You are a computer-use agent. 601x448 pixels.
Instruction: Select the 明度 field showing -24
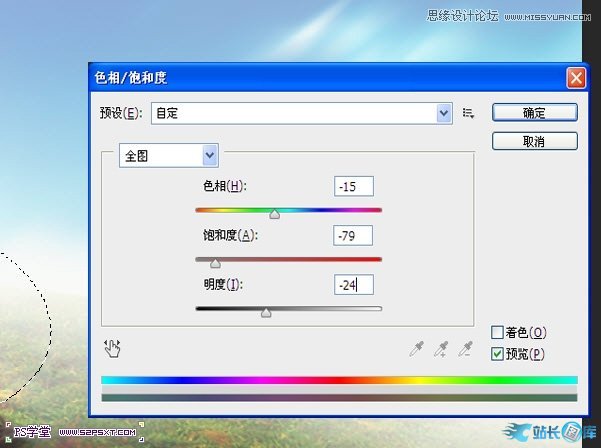coord(354,284)
